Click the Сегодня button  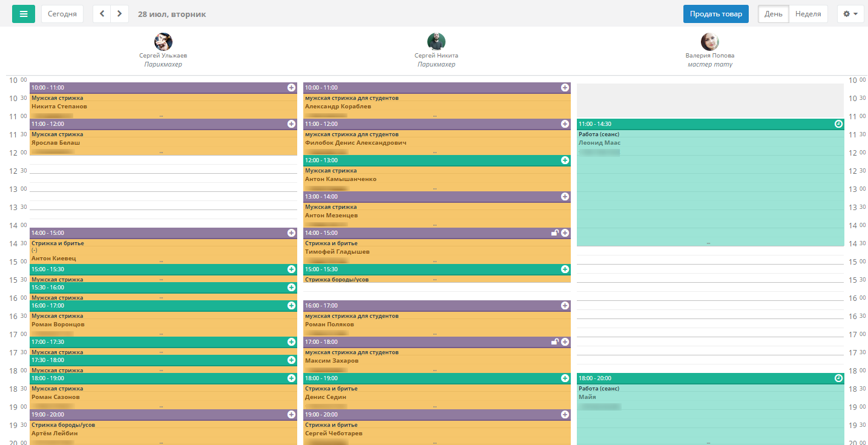(x=62, y=14)
